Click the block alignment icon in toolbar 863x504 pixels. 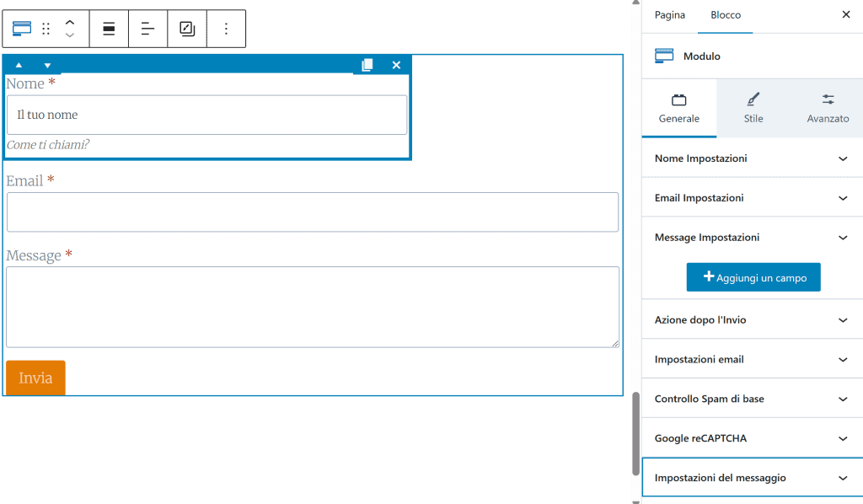coord(109,29)
